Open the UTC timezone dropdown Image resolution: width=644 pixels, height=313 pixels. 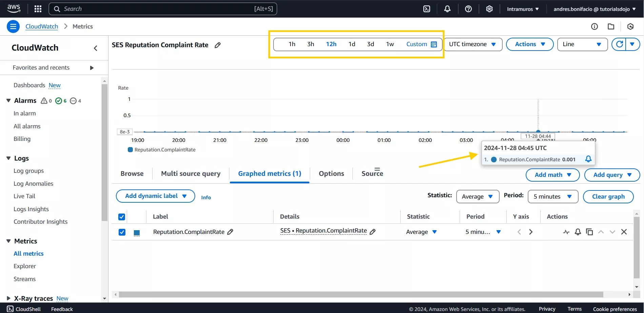[473, 44]
